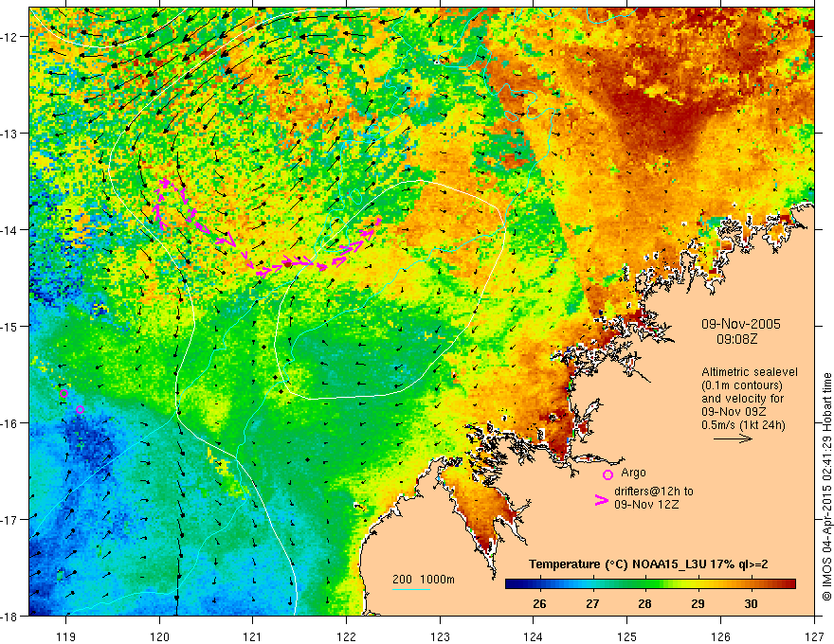Click the 'Altimetric sealevel' label
The height and width of the screenshot is (644, 834).
coord(750,372)
